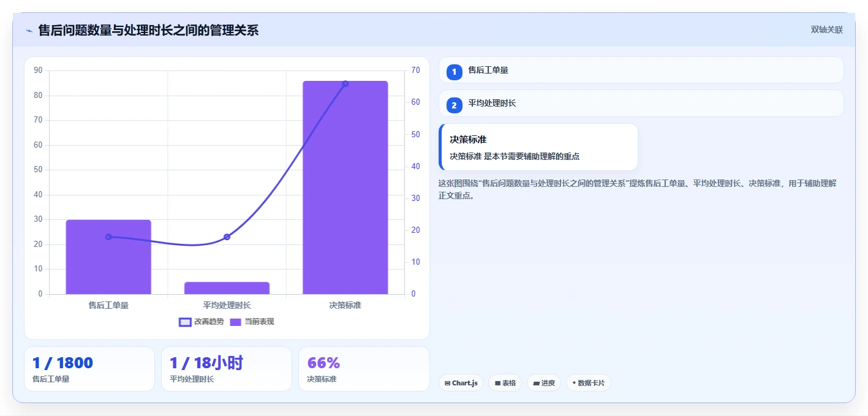Click the 70 tick on right axis

[x=415, y=70]
